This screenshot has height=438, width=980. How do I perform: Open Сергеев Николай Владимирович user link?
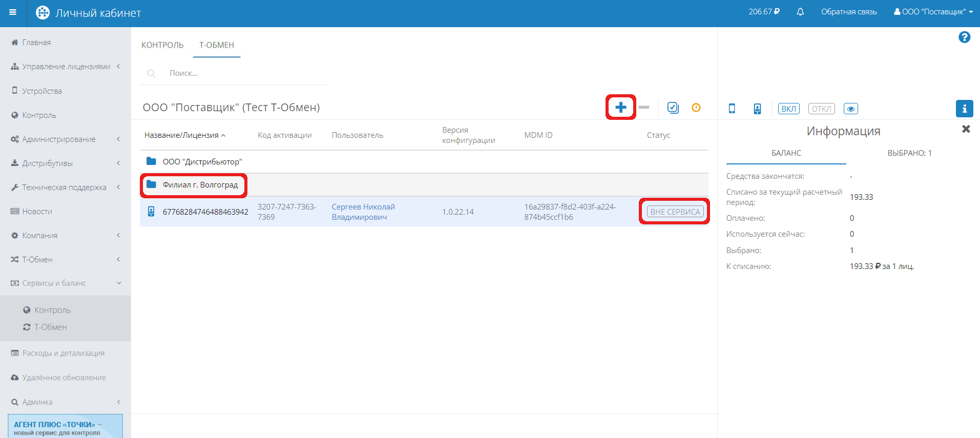coord(363,212)
